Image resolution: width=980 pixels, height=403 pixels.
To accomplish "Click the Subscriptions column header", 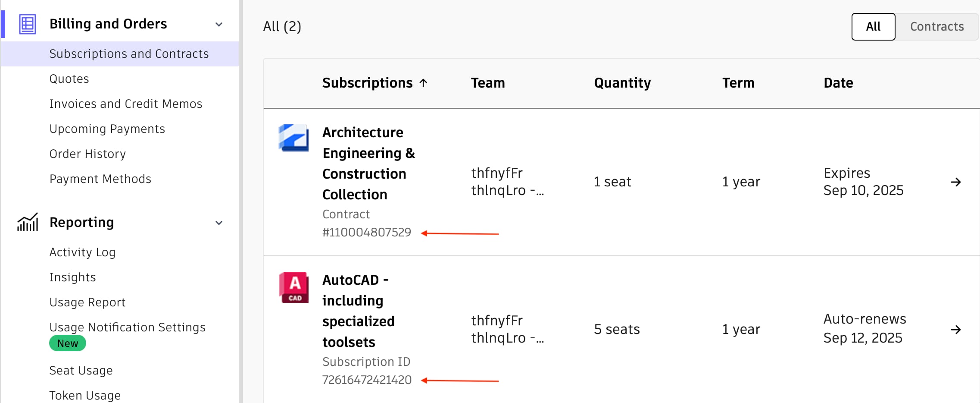I will (367, 83).
